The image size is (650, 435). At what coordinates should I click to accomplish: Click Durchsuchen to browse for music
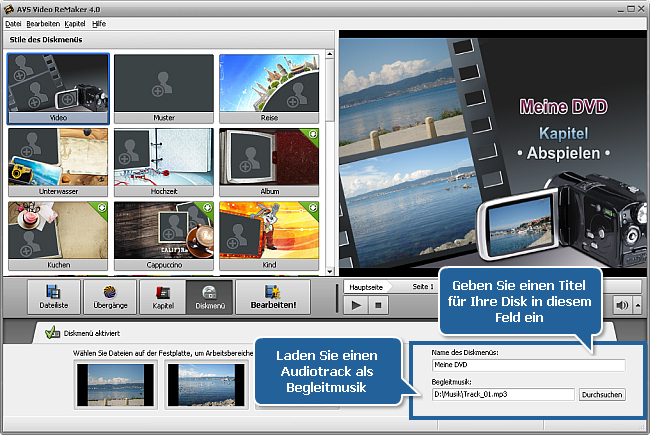click(602, 395)
